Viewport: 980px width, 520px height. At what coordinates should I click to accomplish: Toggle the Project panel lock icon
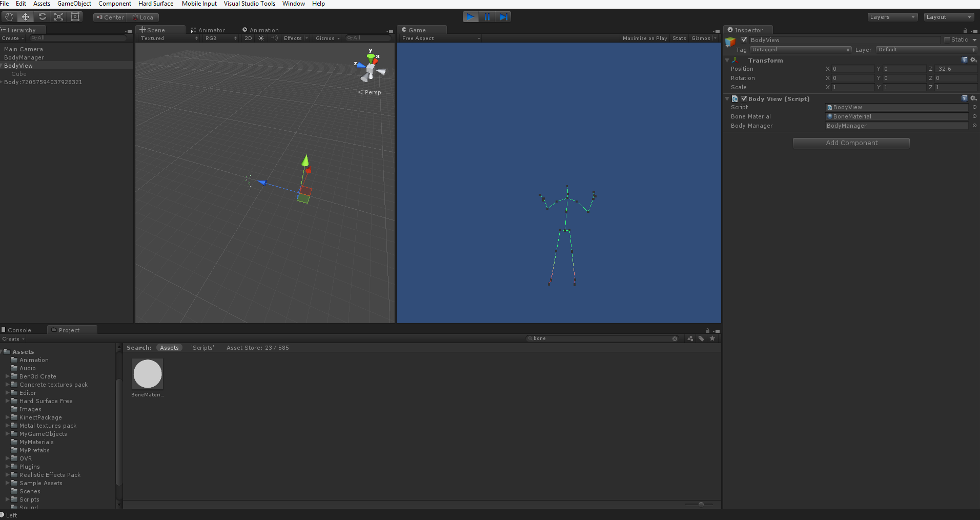click(x=707, y=331)
